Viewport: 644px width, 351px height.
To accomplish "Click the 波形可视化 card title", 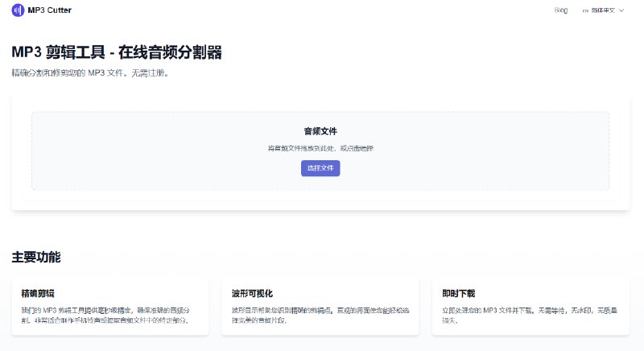I will click(252, 293).
